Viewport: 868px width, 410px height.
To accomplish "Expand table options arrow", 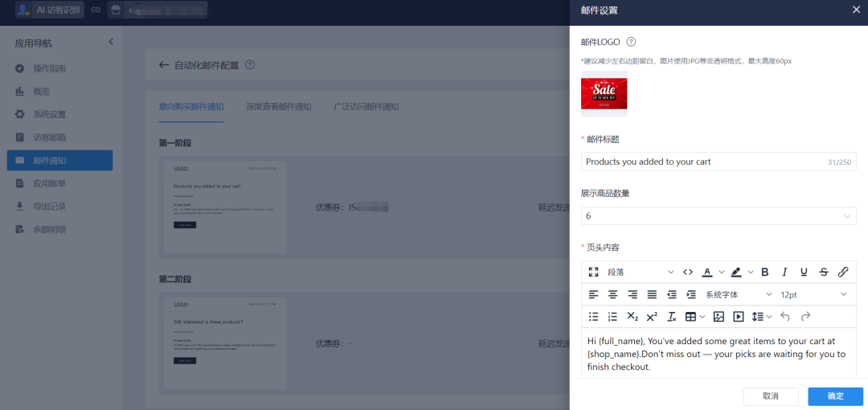I will (x=702, y=317).
